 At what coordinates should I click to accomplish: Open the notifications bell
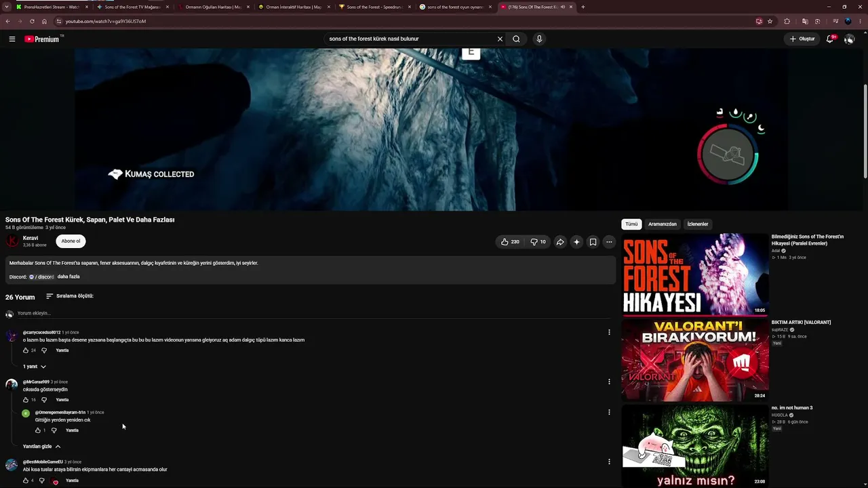pos(830,39)
